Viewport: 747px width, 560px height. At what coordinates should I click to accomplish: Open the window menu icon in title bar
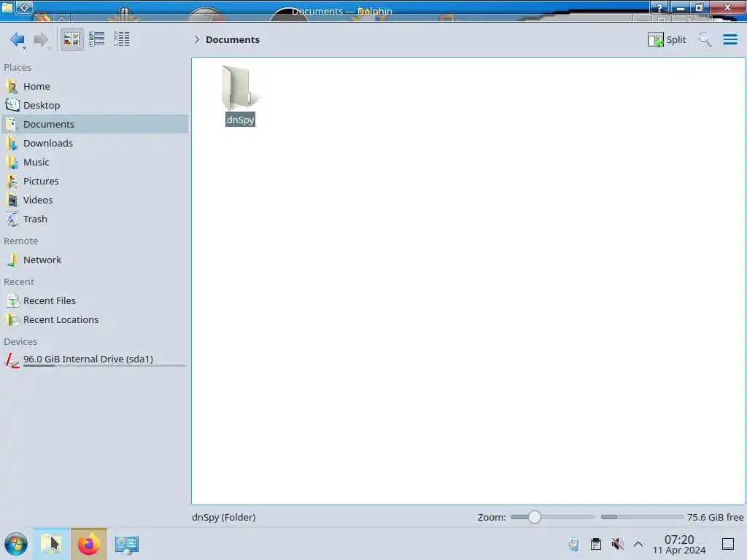[x=7, y=7]
